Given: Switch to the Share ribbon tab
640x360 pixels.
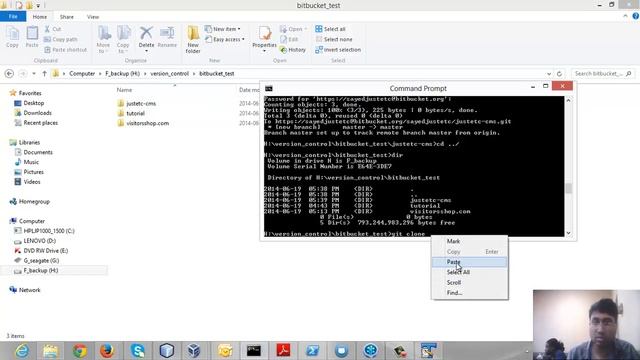Looking at the screenshot, I should point(67,17).
